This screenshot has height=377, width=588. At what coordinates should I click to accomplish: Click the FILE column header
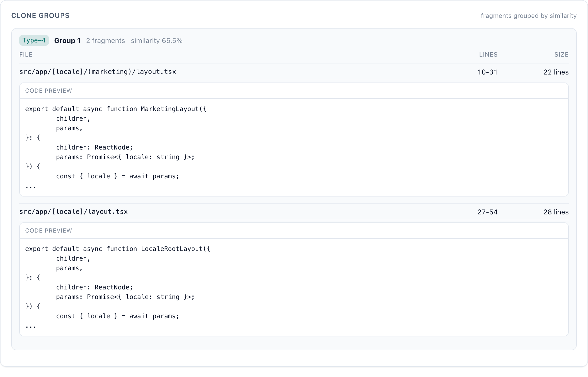26,54
